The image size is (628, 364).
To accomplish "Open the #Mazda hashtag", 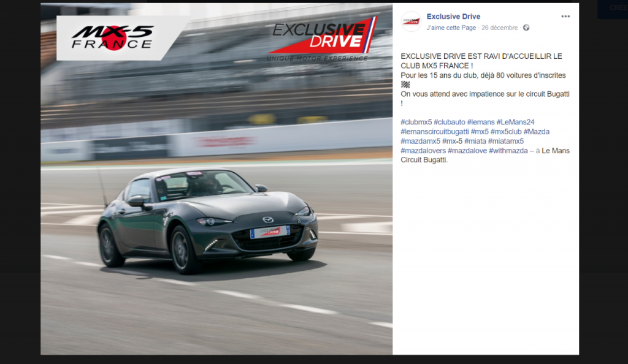I will (537, 132).
